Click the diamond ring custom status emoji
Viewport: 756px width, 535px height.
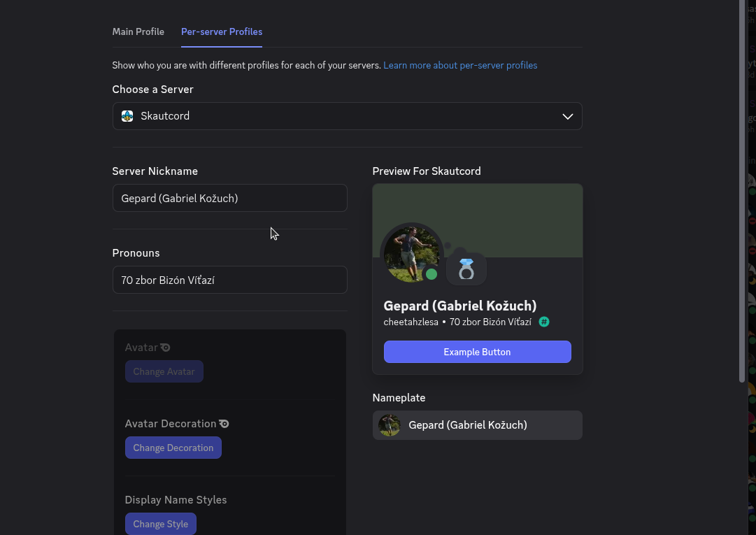point(466,268)
